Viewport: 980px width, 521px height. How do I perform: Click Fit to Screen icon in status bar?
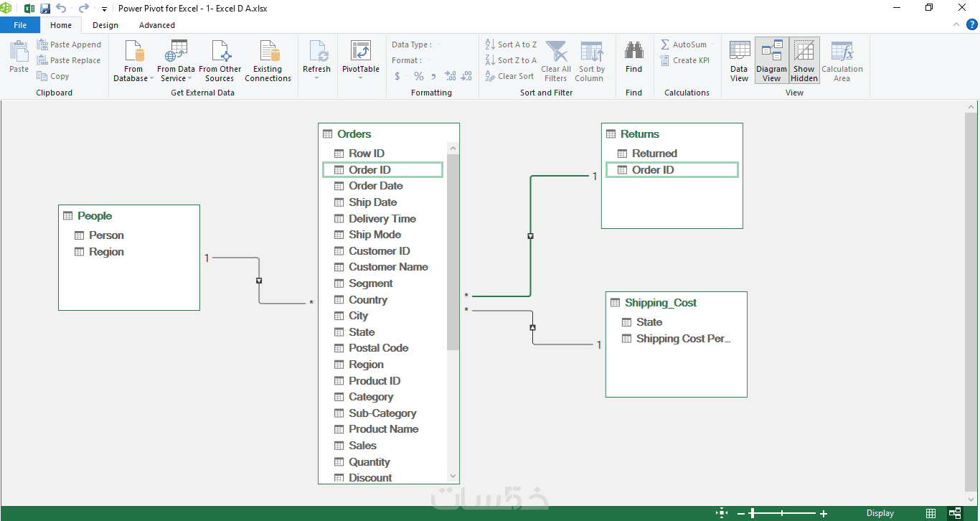click(722, 513)
